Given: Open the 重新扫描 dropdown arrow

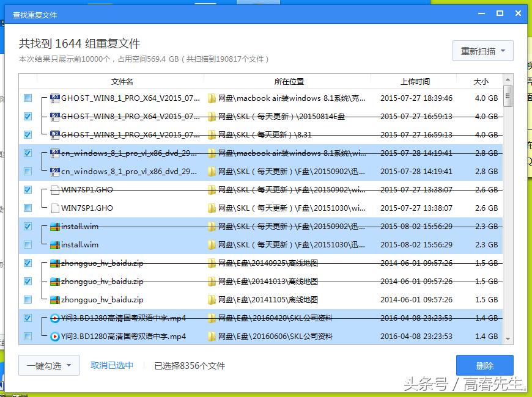Looking at the screenshot, I should (x=503, y=51).
